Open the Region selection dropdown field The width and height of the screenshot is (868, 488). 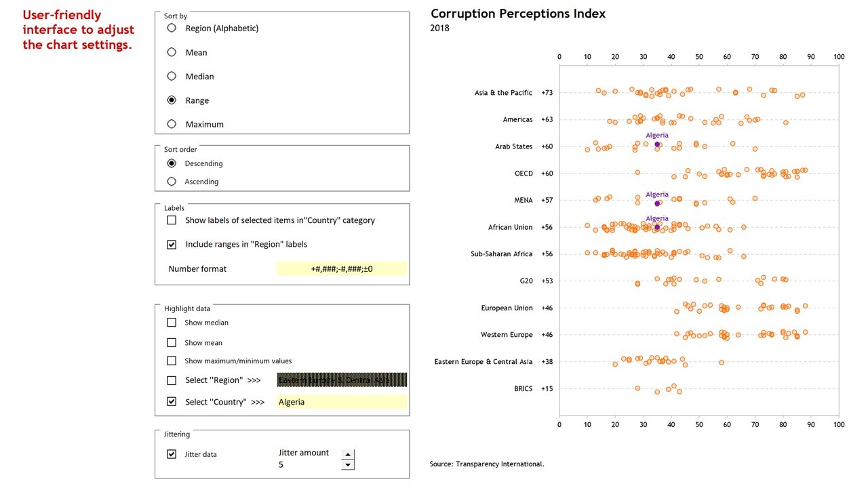[342, 380]
